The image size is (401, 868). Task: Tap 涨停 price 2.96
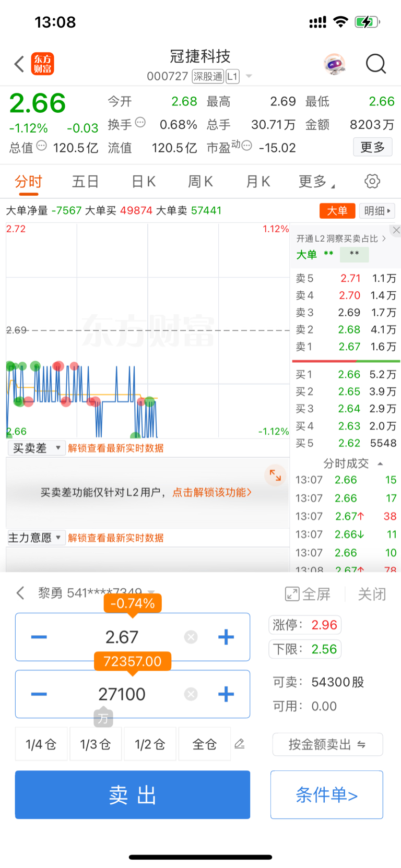(305, 625)
